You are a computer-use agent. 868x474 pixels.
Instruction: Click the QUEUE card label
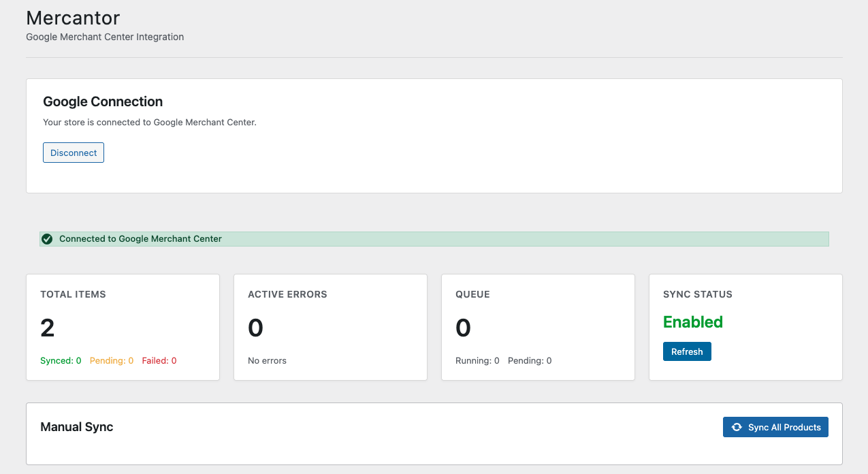click(472, 295)
